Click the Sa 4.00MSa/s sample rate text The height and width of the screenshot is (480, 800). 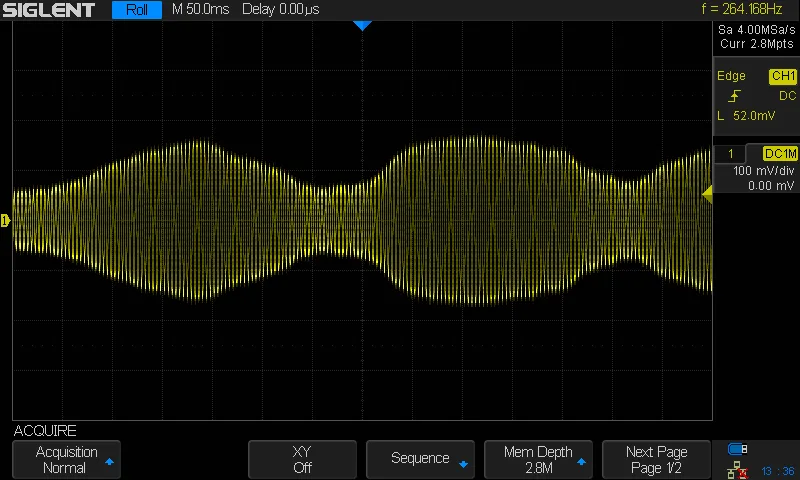[757, 30]
